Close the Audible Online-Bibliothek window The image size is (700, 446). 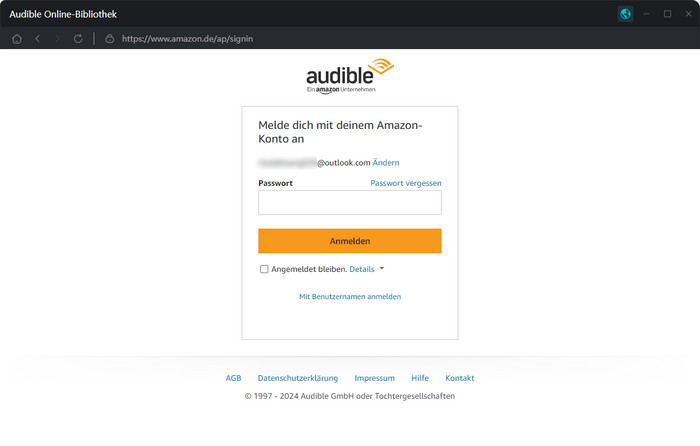[688, 14]
